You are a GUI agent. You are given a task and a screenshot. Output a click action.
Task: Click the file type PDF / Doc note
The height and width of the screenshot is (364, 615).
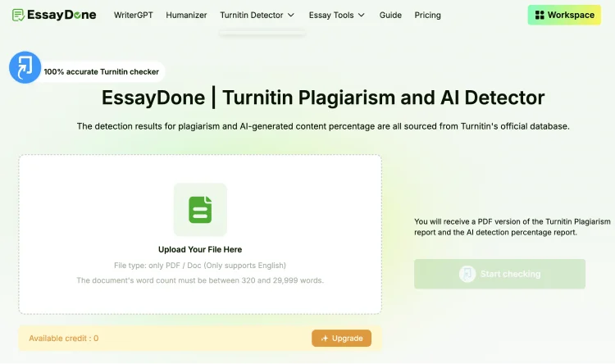tap(200, 266)
